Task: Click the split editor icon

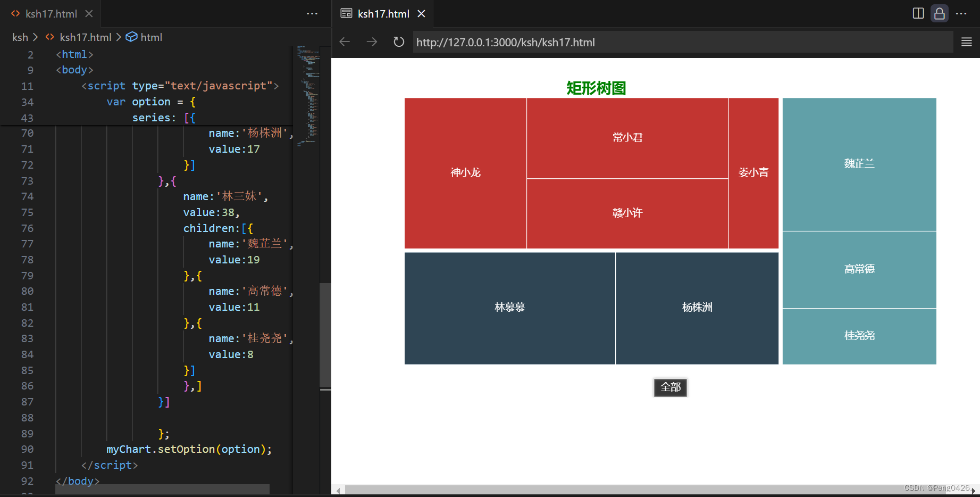Action: [918, 13]
